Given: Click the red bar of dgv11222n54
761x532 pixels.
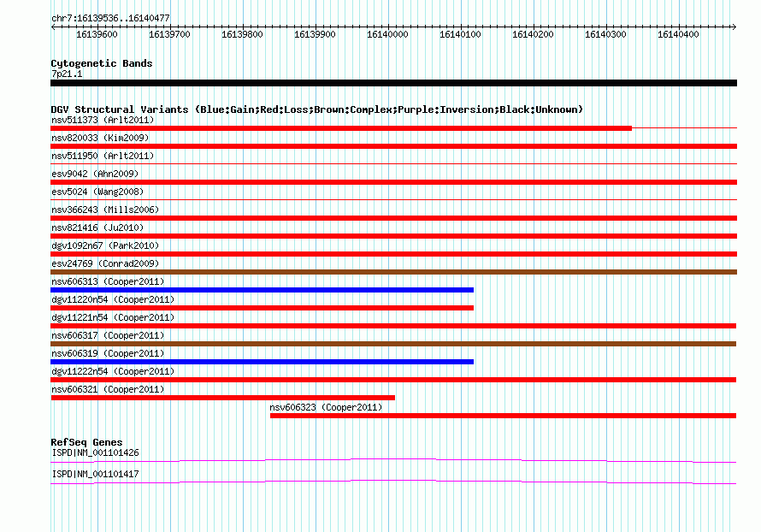Looking at the screenshot, I should pos(393,380).
